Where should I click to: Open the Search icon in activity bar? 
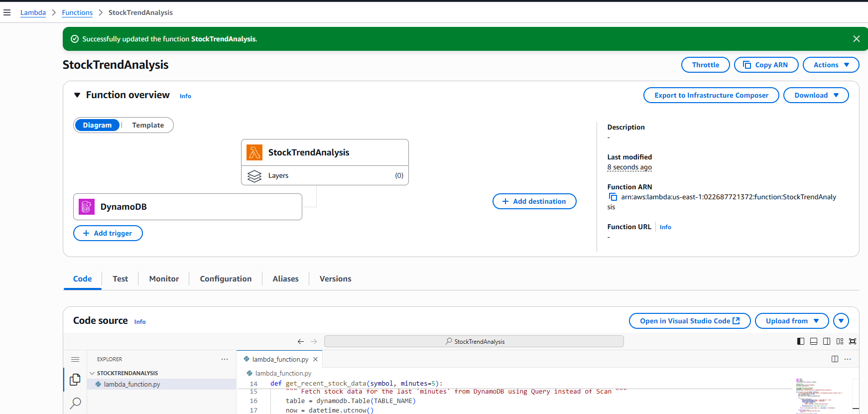[75, 403]
